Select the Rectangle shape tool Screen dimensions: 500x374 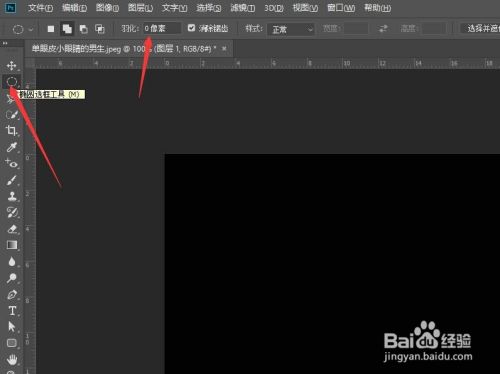pos(12,343)
